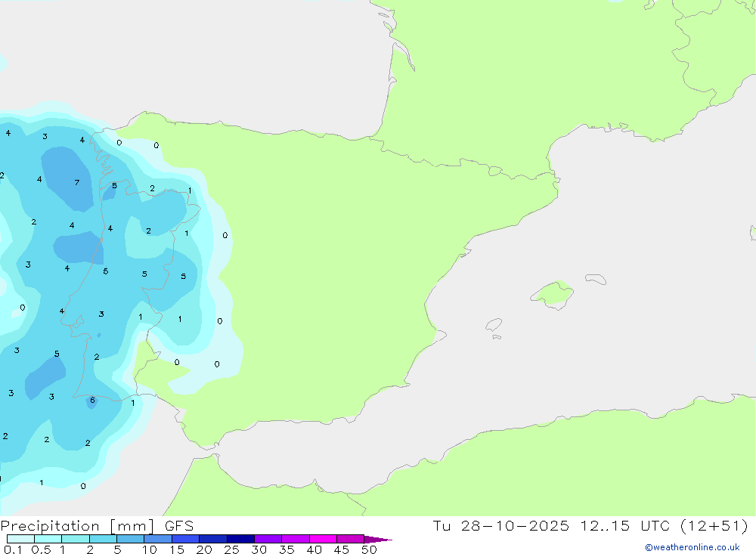Click the 10–15 mm blue legend swatch
This screenshot has height=554, width=756.
pyautogui.click(x=158, y=539)
